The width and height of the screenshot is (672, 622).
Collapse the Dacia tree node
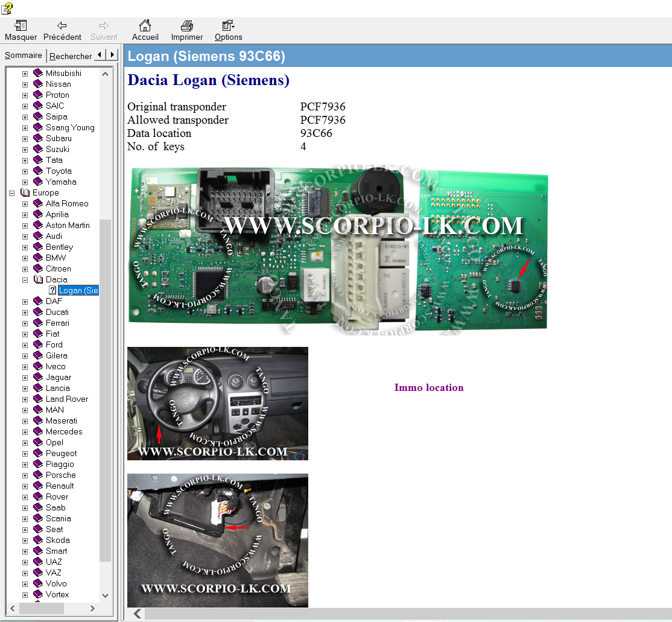(25, 279)
